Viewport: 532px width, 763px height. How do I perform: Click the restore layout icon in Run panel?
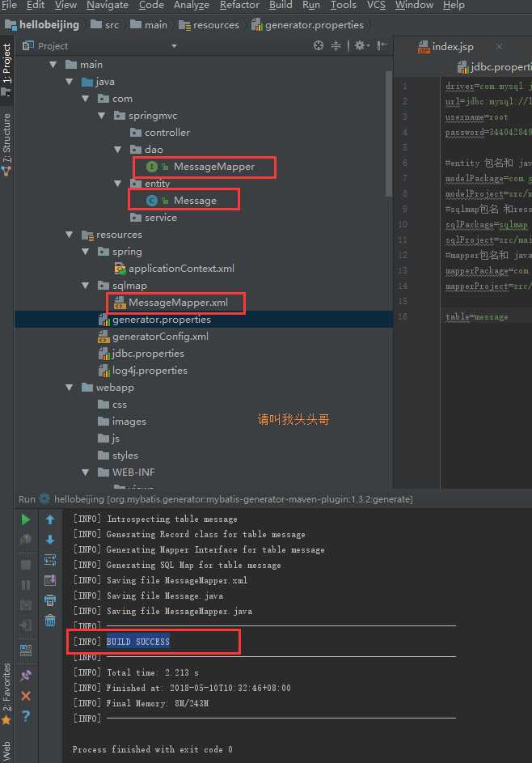[x=26, y=650]
